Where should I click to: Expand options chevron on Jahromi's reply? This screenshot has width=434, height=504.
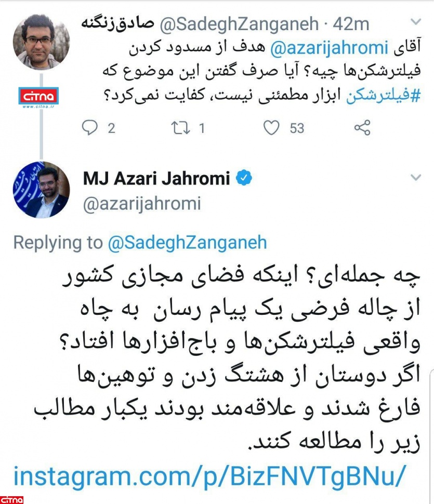tap(416, 177)
